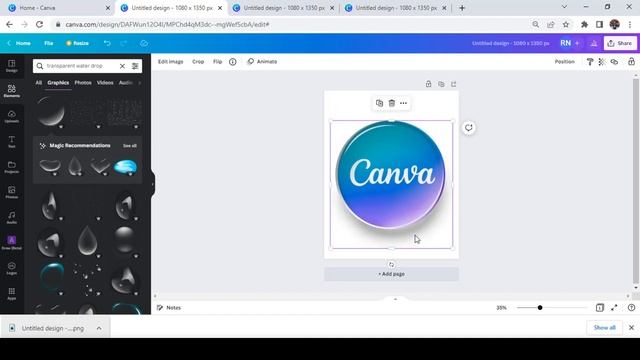
Task: Click See all in Magic Recommendations
Action: tap(130, 146)
